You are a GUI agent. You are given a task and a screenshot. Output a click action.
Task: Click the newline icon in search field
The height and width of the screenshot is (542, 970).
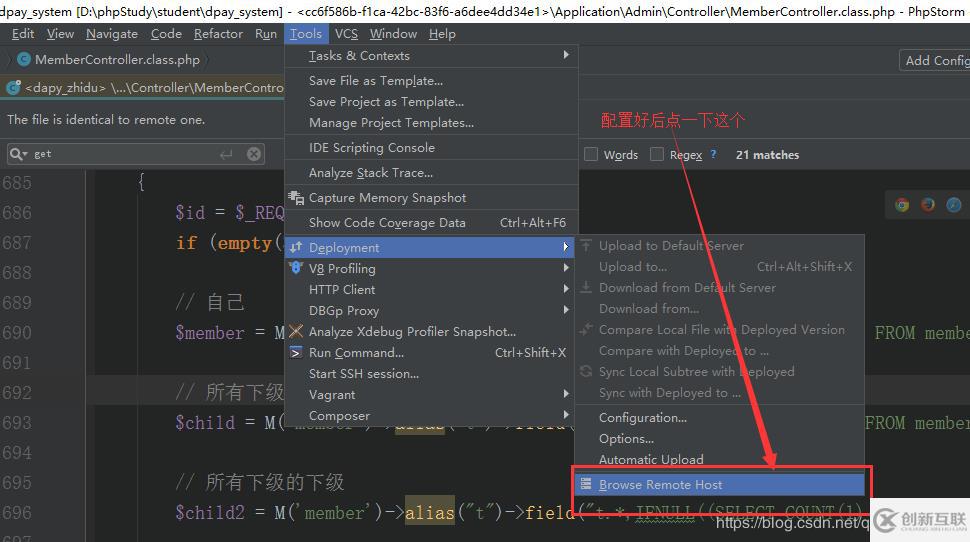point(226,154)
